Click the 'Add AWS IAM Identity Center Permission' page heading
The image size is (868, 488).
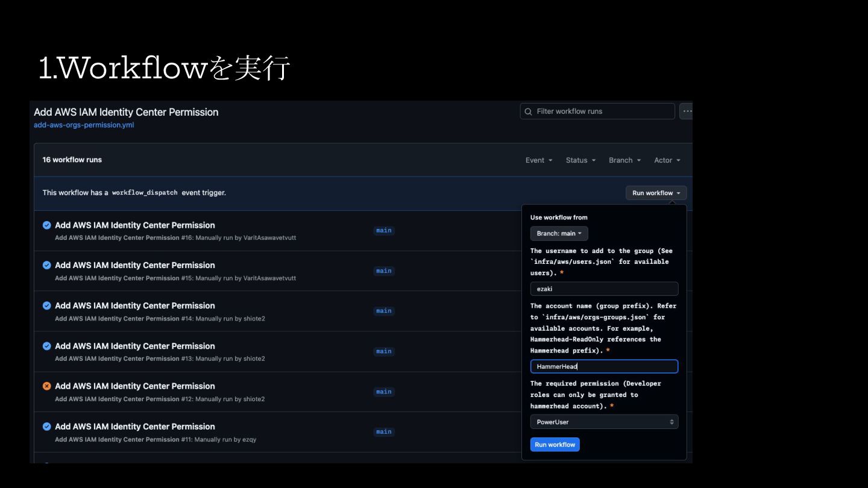coord(126,112)
